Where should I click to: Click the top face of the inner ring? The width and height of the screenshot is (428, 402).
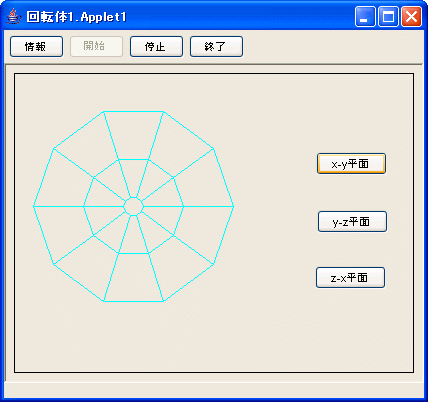(x=133, y=178)
